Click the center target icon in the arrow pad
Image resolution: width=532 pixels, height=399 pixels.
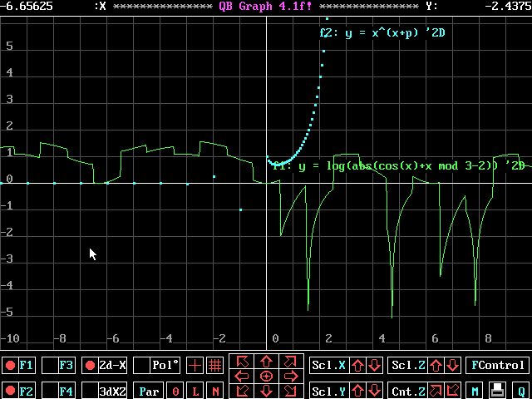266,377
